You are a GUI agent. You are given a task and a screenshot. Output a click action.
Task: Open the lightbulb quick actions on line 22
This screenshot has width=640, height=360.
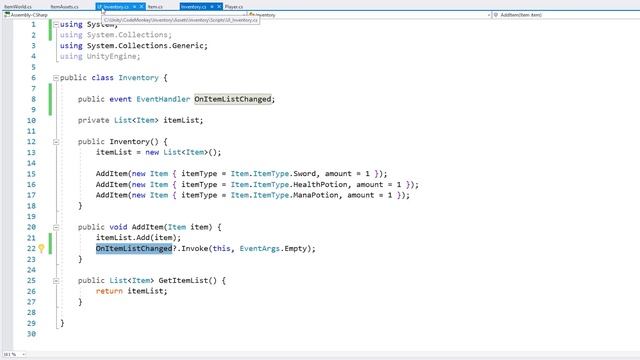point(41,248)
